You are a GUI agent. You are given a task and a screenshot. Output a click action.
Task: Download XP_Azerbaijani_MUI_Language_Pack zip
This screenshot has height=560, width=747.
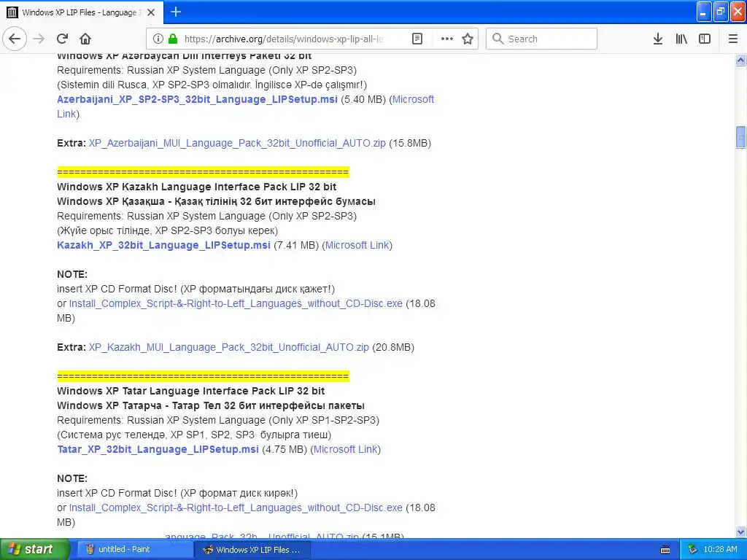[x=237, y=144]
